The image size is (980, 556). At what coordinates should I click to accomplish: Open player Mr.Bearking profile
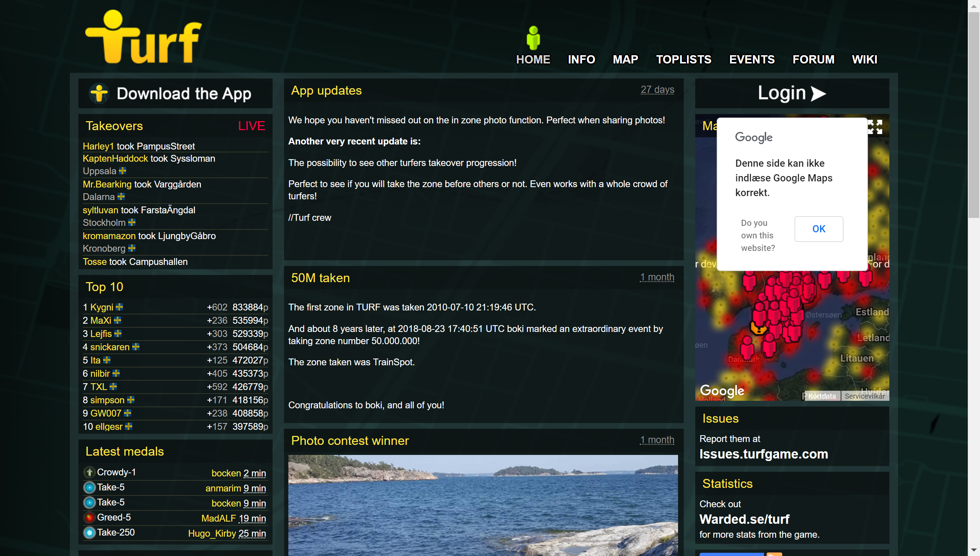(x=107, y=185)
